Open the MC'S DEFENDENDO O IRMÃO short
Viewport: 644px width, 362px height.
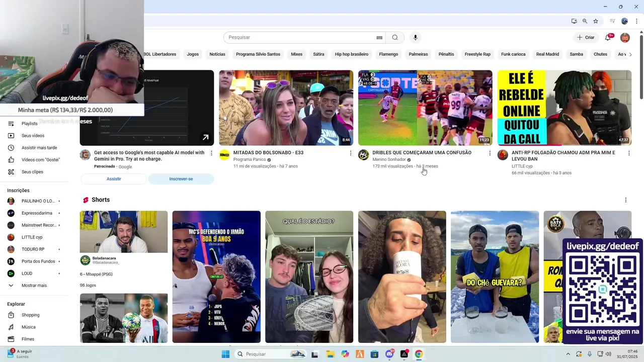[216, 277]
